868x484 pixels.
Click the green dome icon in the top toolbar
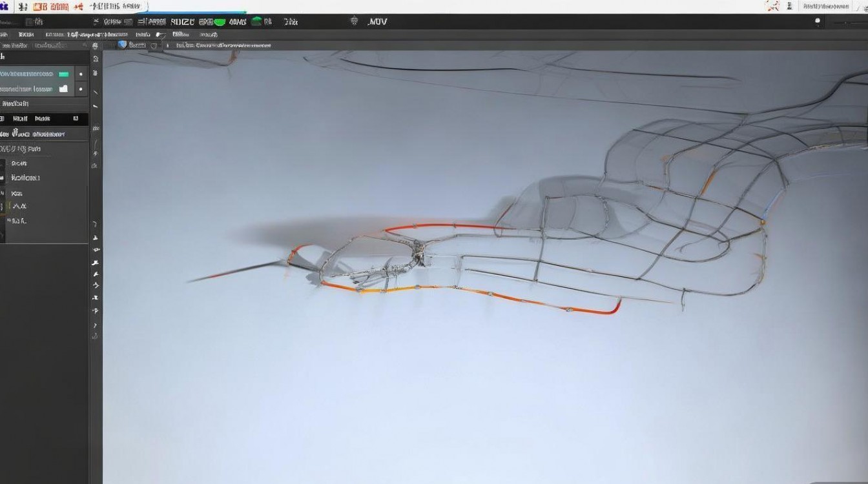point(256,21)
